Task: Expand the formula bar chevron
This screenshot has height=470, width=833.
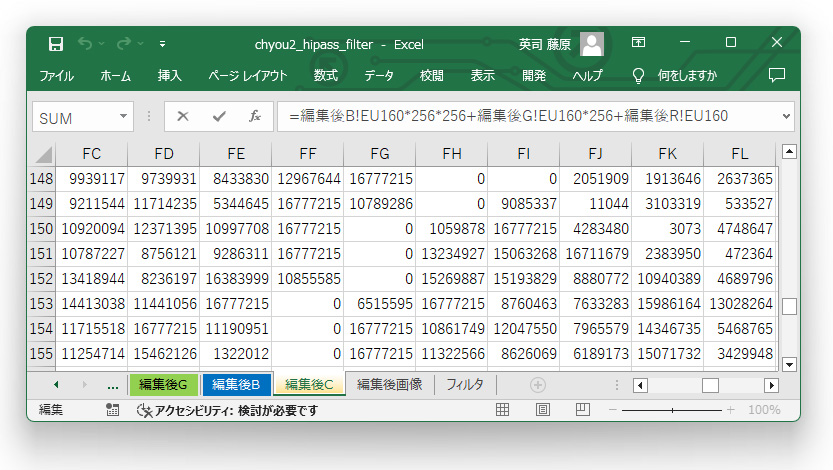Action: coord(786,116)
